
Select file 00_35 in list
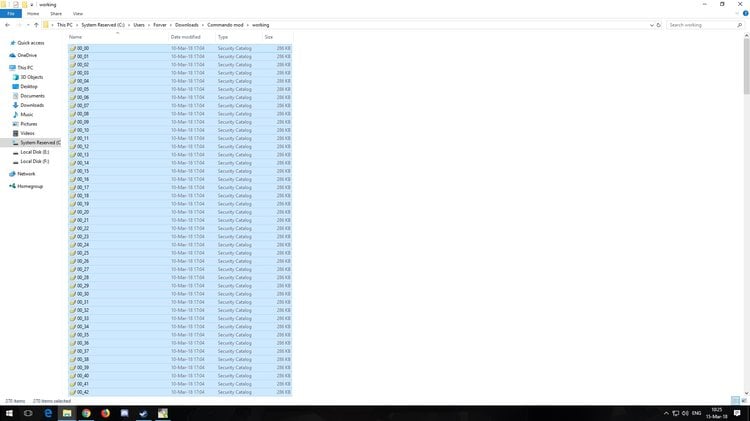180,335
